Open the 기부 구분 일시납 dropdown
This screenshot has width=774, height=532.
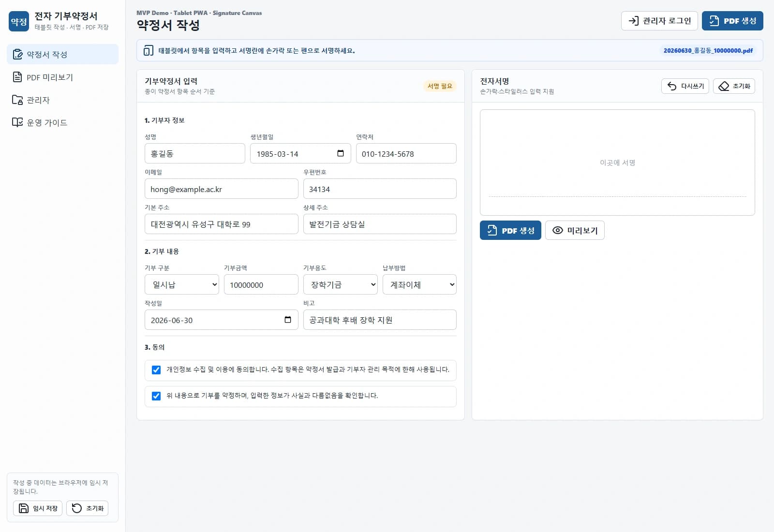[182, 284]
